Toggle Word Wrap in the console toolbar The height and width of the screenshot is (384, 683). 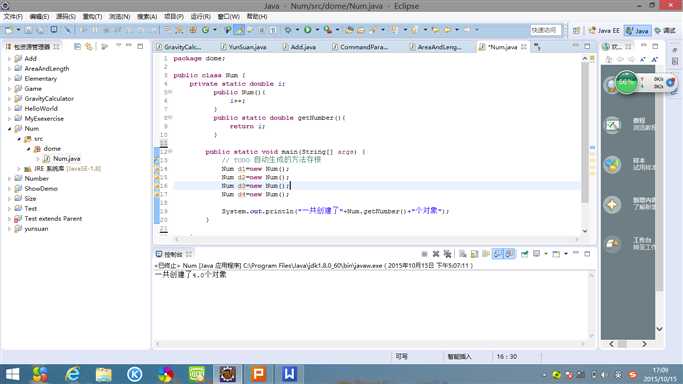tap(486, 254)
